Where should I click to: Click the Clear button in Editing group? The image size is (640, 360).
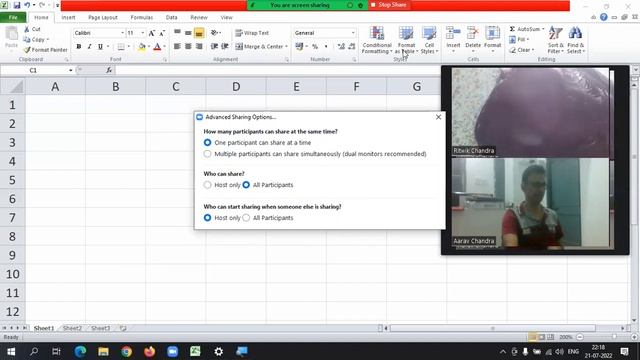[522, 50]
